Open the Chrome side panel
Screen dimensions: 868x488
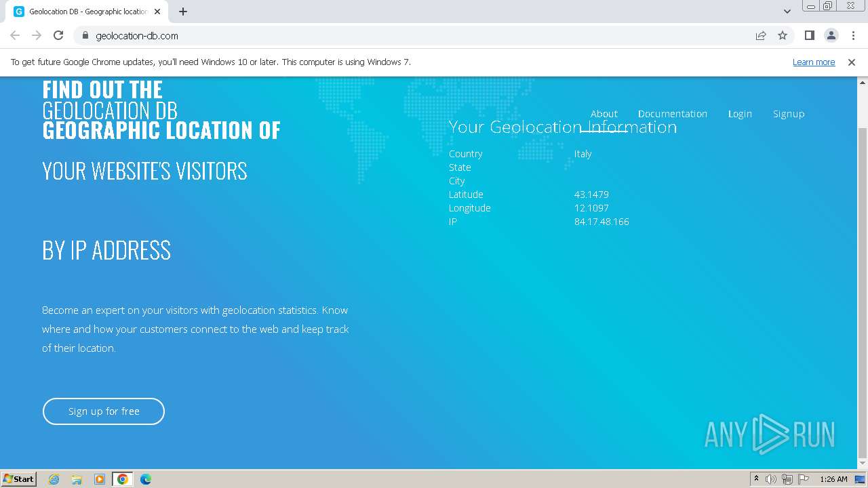click(809, 35)
